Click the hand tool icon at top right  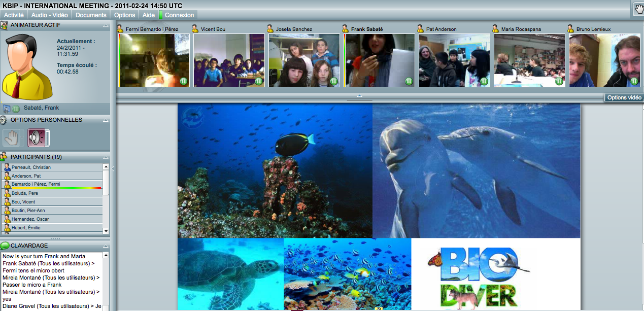point(638,8)
